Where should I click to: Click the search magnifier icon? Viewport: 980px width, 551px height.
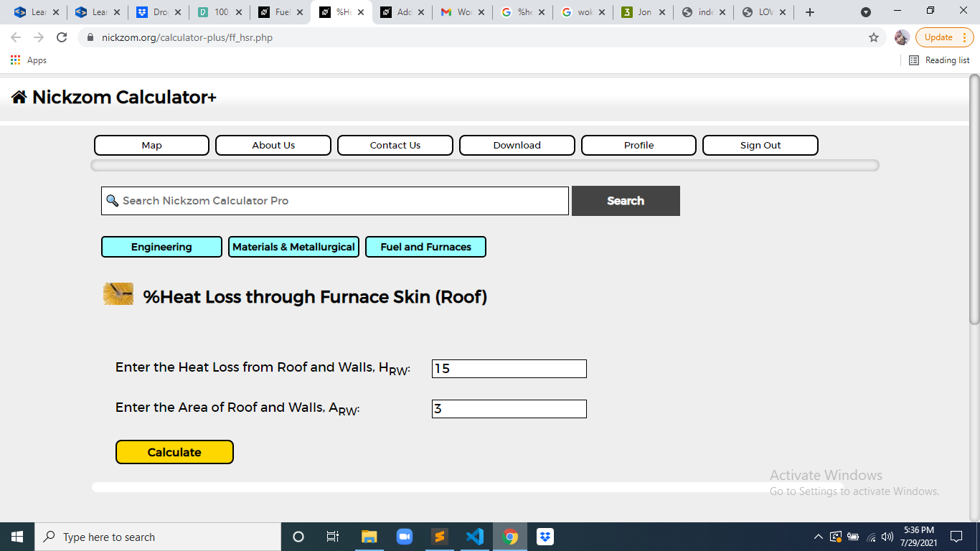112,200
